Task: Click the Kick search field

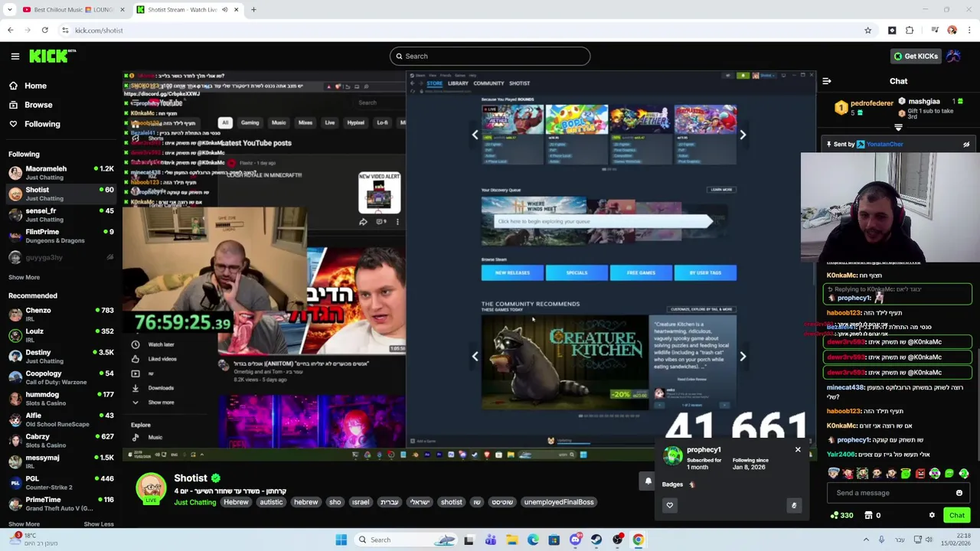Action: point(490,56)
